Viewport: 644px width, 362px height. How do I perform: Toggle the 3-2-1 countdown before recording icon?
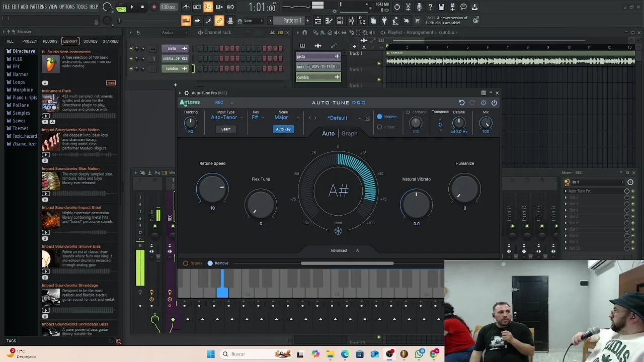(208, 7)
